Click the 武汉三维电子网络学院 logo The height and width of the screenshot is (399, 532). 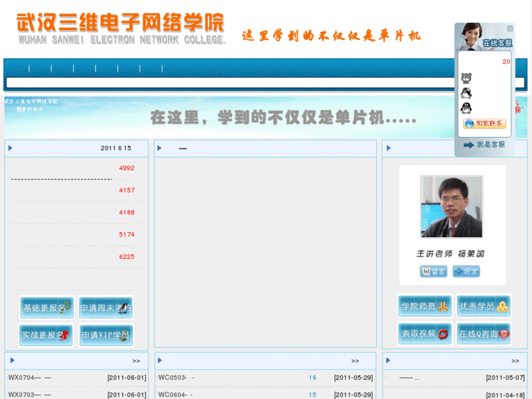121,28
